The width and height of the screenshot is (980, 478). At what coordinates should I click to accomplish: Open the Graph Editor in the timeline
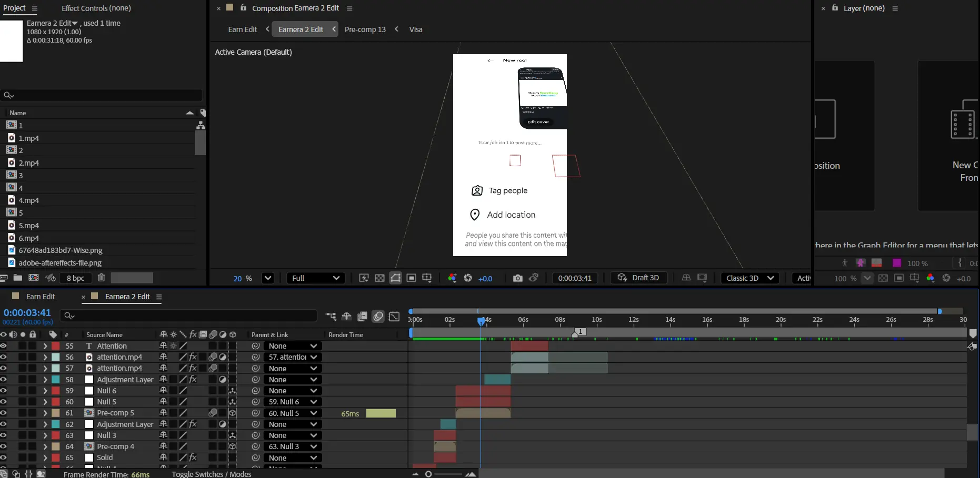pos(394,317)
